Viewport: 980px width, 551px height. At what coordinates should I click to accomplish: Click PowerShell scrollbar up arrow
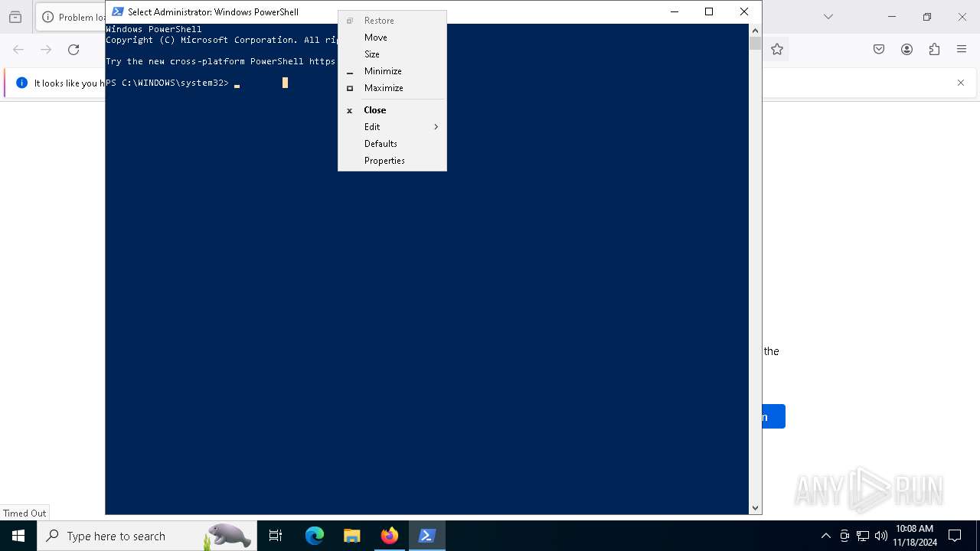click(x=755, y=31)
